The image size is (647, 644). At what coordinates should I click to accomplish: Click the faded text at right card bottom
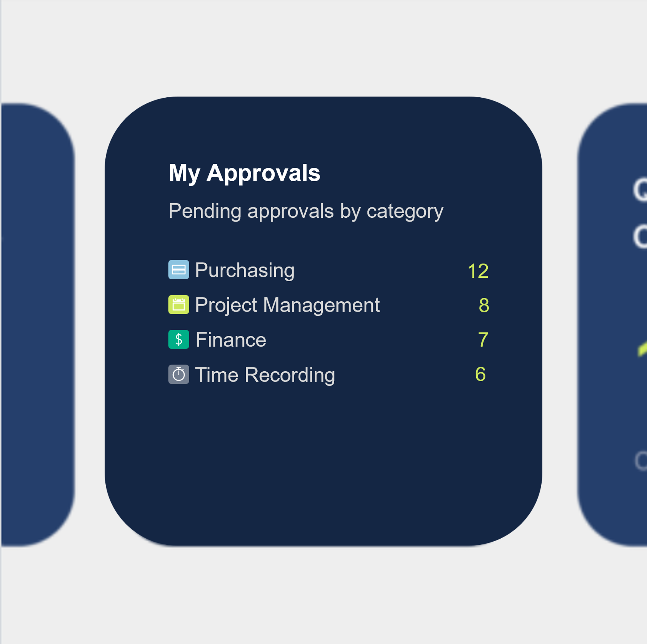(x=641, y=461)
